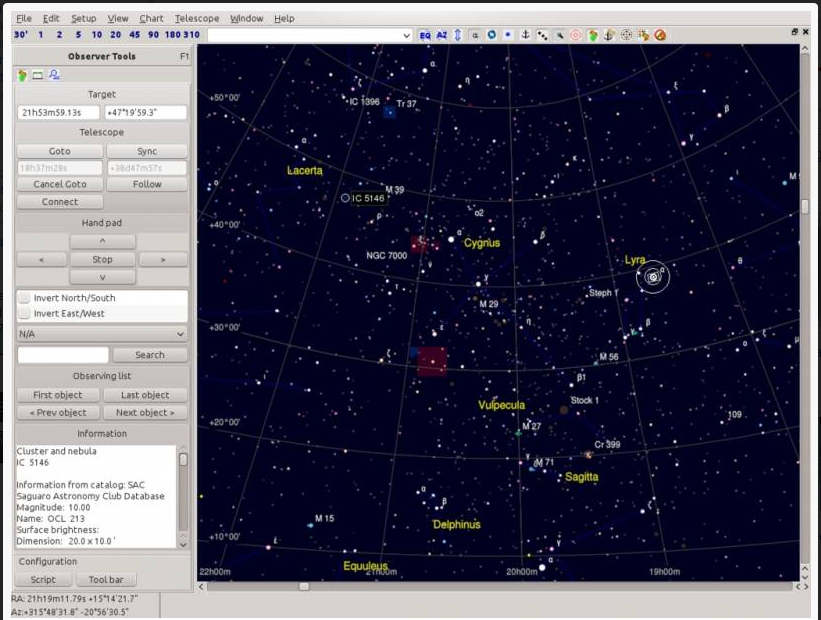Click the object search text field
Viewport: 821px width, 620px height.
[63, 355]
